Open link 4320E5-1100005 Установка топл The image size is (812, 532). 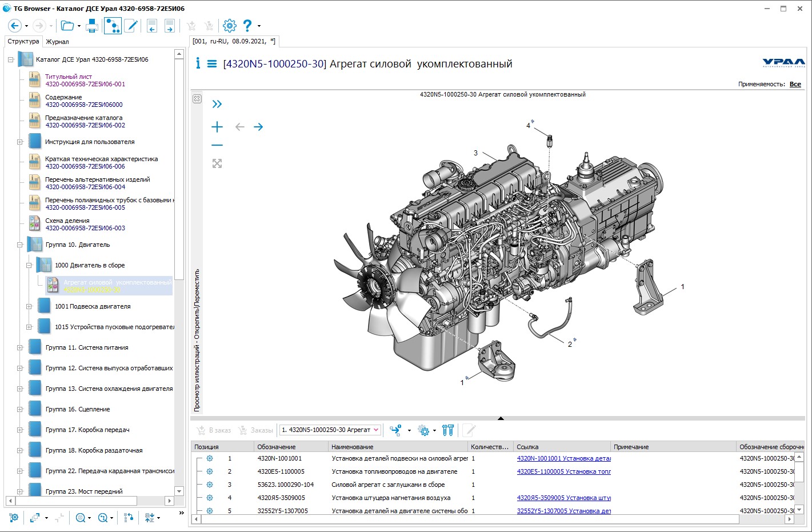click(x=563, y=471)
